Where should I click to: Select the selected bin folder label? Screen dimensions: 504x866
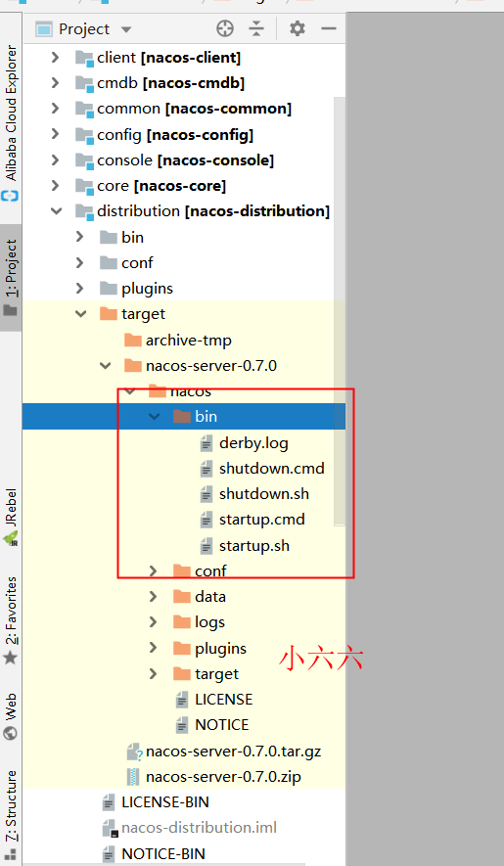click(206, 417)
